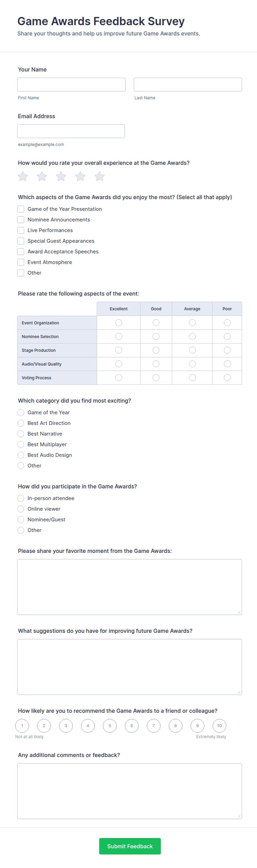
Task: Check the Live Performances option
Action: coord(20,230)
